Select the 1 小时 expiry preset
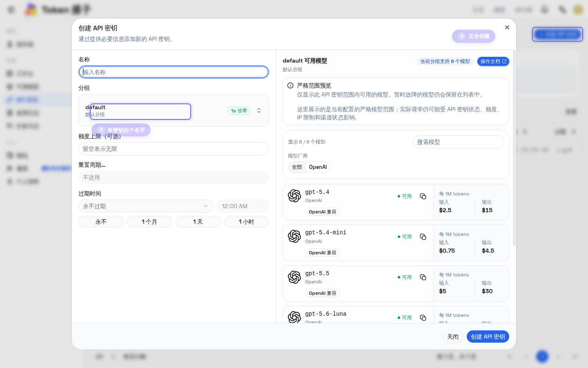 (247, 222)
